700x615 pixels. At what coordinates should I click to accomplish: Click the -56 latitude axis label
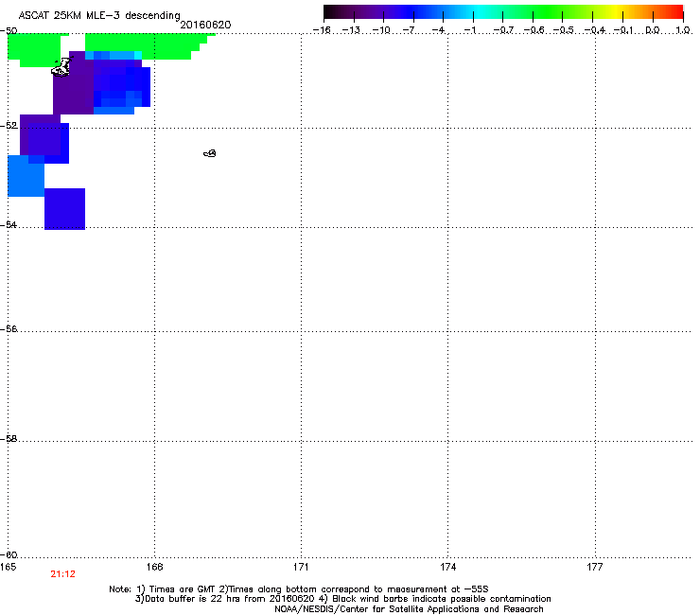coord(9,328)
